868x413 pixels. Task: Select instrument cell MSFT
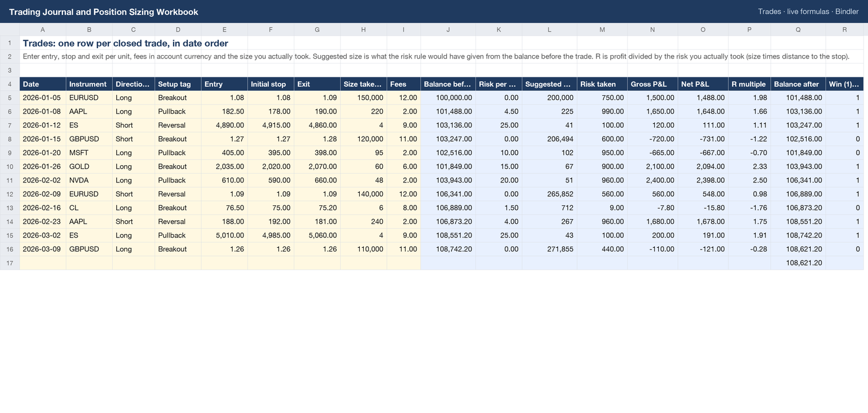tap(89, 153)
